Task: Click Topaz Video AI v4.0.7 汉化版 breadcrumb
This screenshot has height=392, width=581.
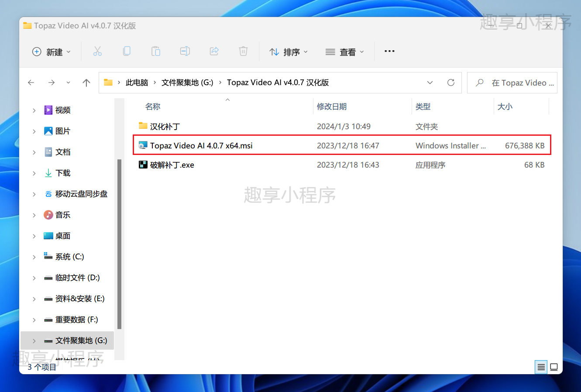Action: [x=278, y=83]
